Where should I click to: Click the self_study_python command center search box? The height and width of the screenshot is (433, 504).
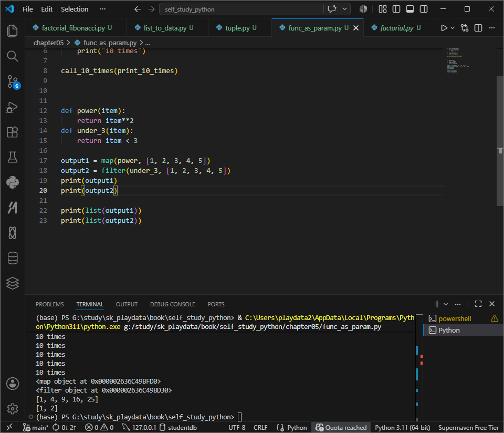pos(241,9)
